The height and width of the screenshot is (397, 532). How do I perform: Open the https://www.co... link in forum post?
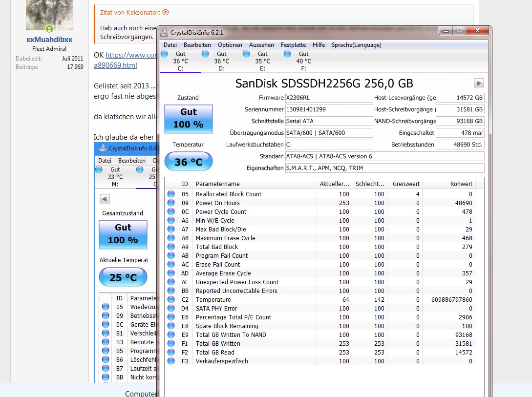click(x=131, y=55)
